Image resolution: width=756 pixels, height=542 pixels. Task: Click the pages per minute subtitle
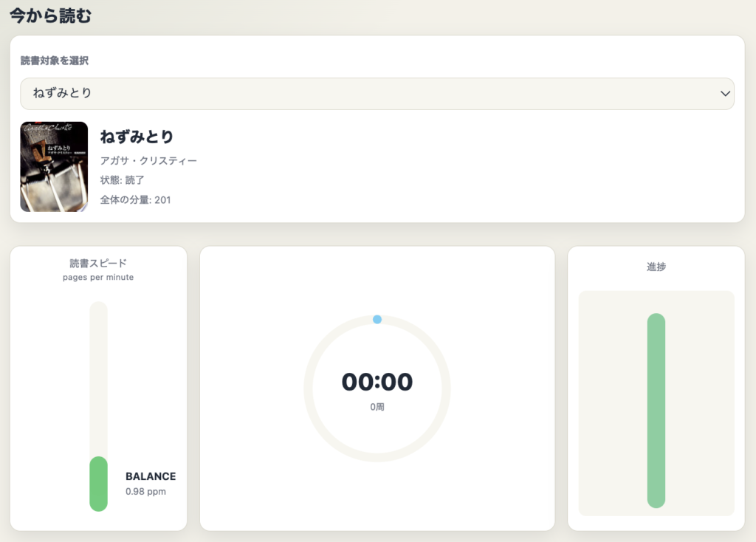coord(98,277)
